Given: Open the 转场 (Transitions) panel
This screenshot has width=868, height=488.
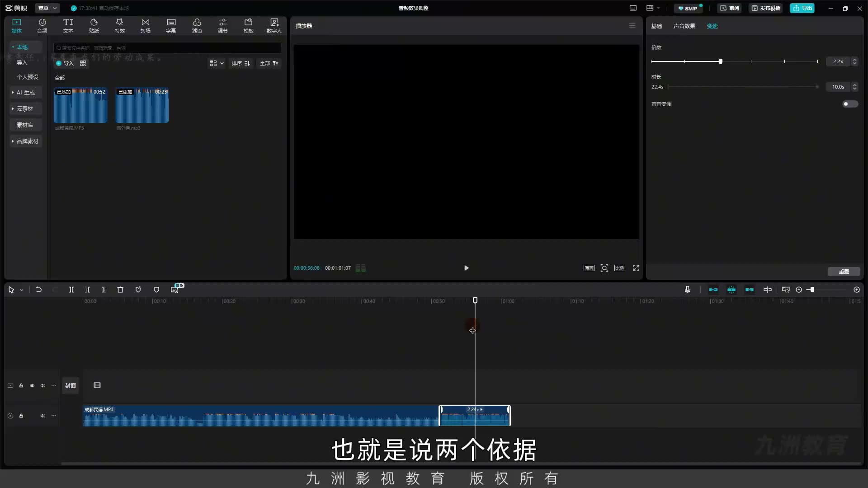Looking at the screenshot, I should [146, 26].
